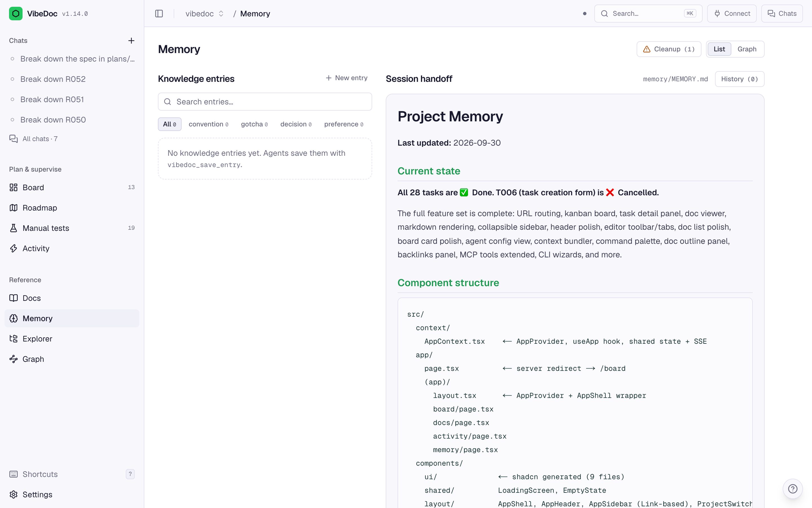Viewport: 812px width, 508px height.
Task: Click the Graph icon in sidebar
Action: [x=14, y=359]
